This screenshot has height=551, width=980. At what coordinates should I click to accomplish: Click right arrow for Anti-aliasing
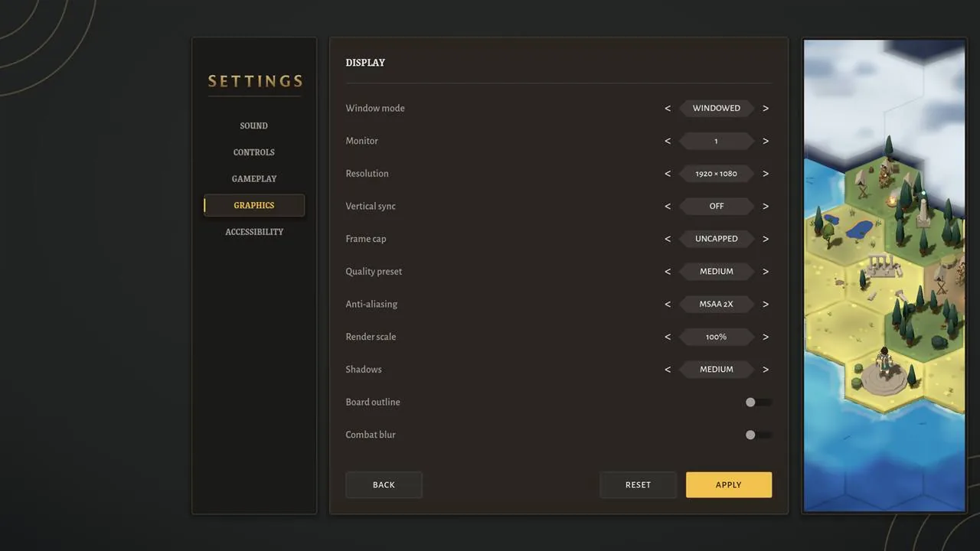pos(766,304)
